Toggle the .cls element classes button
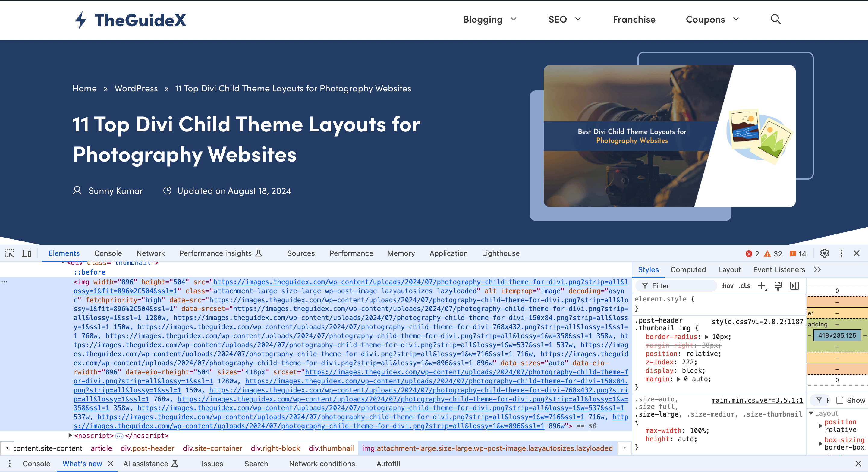This screenshot has width=868, height=472. [744, 286]
